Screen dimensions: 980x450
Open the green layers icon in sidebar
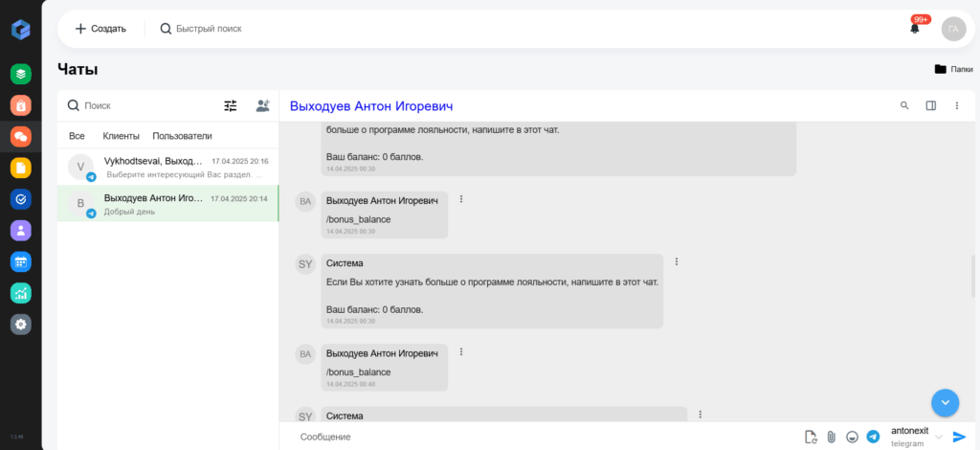point(21,74)
